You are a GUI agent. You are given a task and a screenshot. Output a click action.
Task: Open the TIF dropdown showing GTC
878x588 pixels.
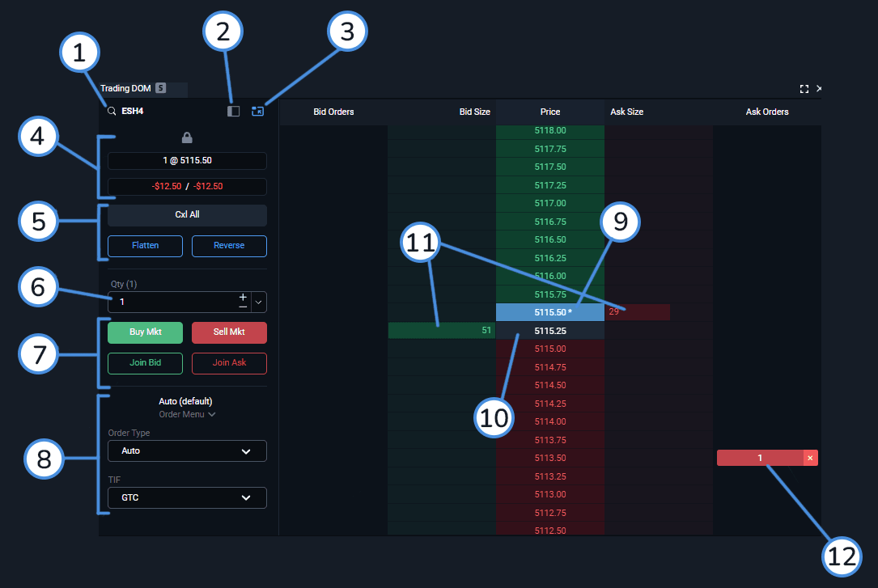(186, 497)
